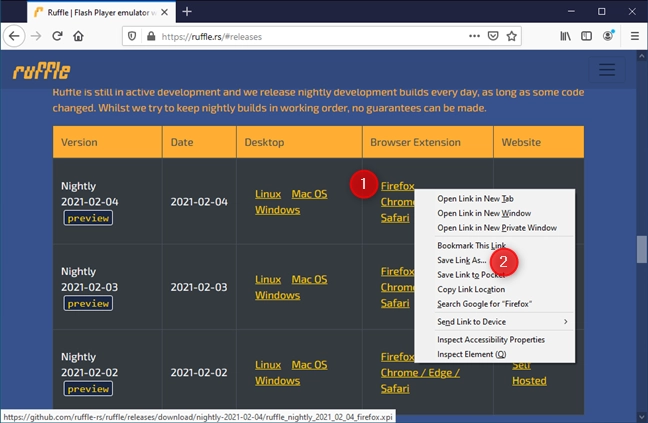
Task: Open Linux link for 2021-02-03 nightly
Action: 268,279
